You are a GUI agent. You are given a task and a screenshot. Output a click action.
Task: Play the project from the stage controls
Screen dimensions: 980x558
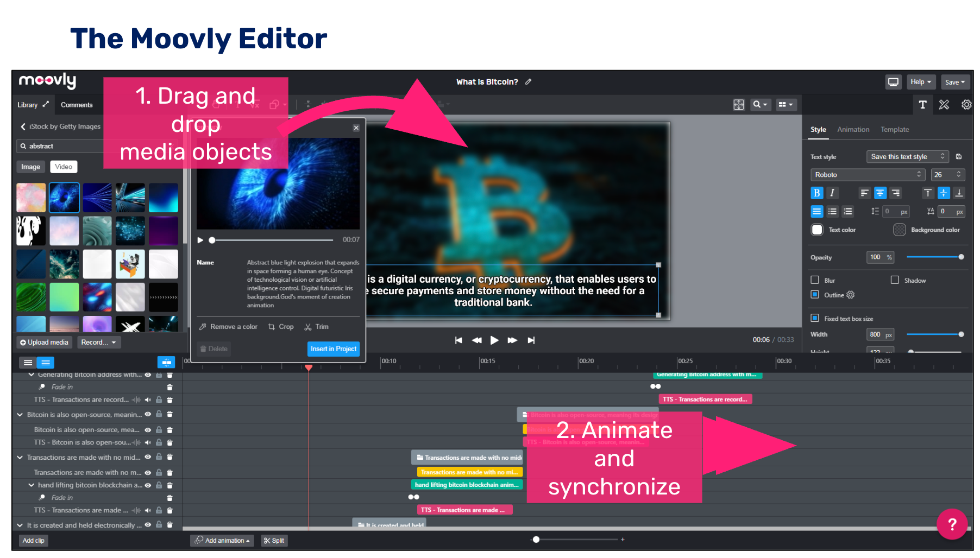(x=494, y=340)
